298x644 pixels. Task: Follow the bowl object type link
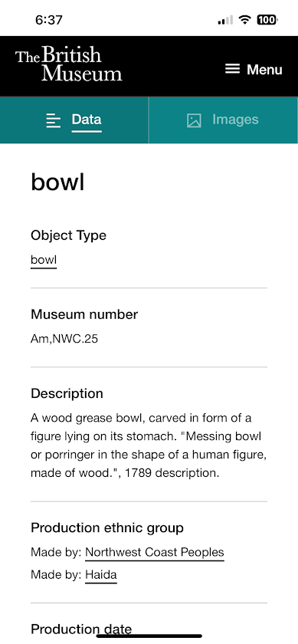point(44,260)
